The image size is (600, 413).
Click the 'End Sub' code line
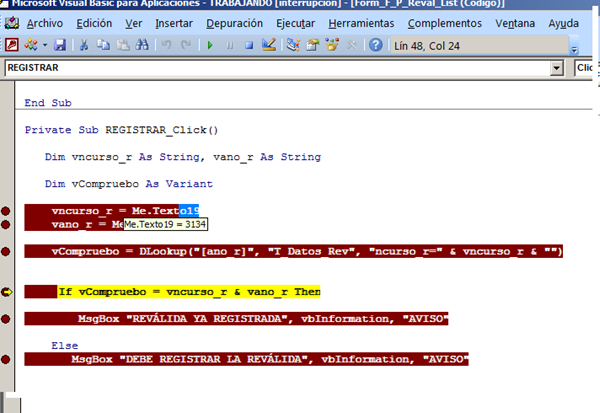pos(48,103)
